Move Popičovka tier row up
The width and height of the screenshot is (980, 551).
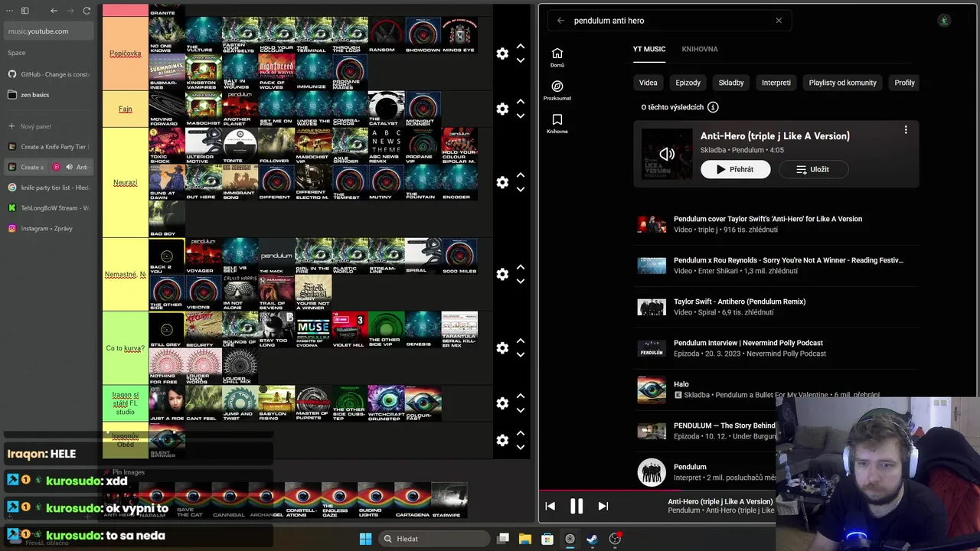coord(521,47)
